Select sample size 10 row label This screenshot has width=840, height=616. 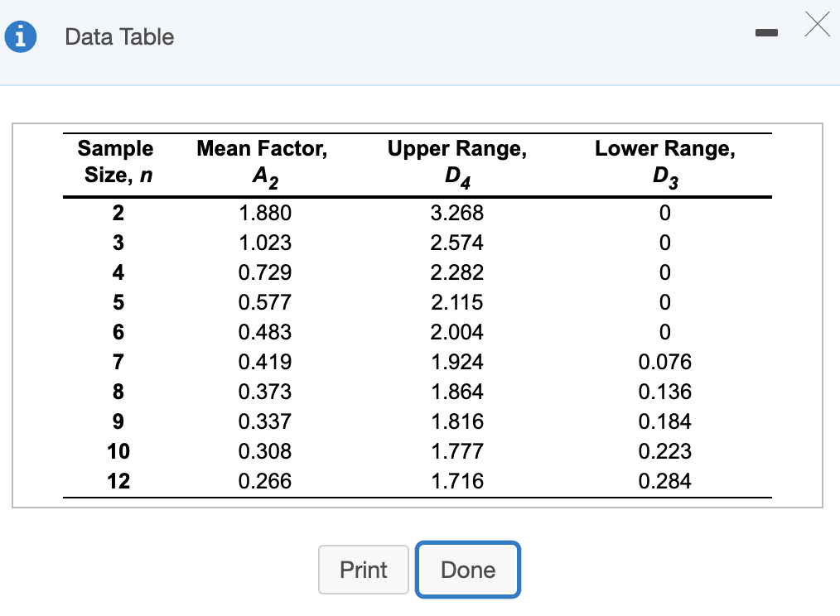coord(118,451)
